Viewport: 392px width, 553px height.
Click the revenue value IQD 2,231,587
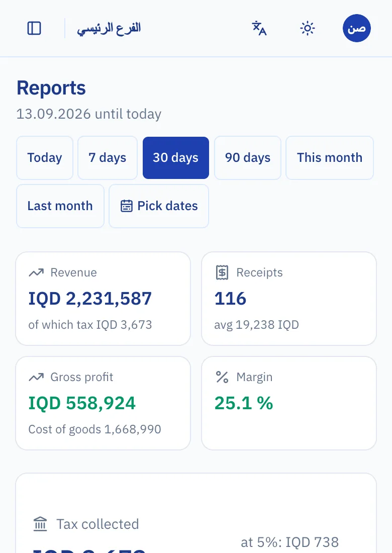[x=90, y=298]
